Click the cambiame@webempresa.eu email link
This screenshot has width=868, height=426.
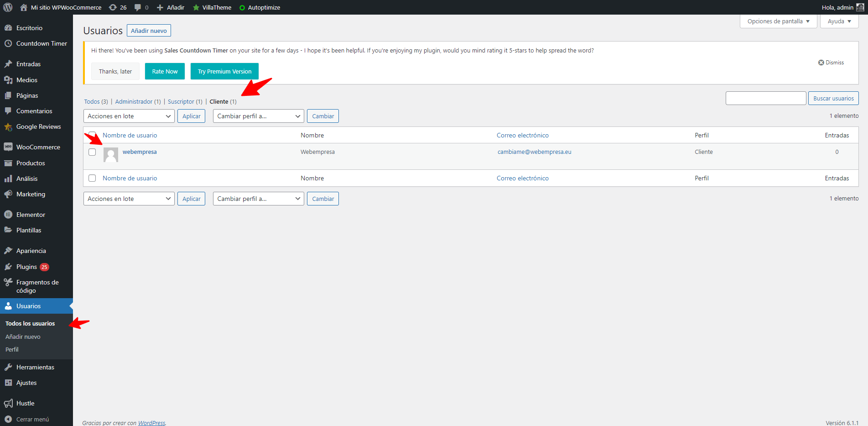(x=534, y=152)
